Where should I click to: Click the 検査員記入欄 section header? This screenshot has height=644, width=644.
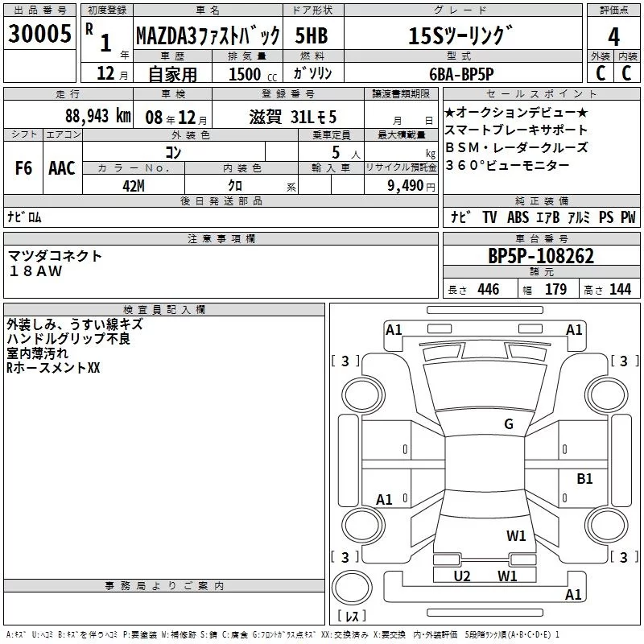[x=164, y=310]
